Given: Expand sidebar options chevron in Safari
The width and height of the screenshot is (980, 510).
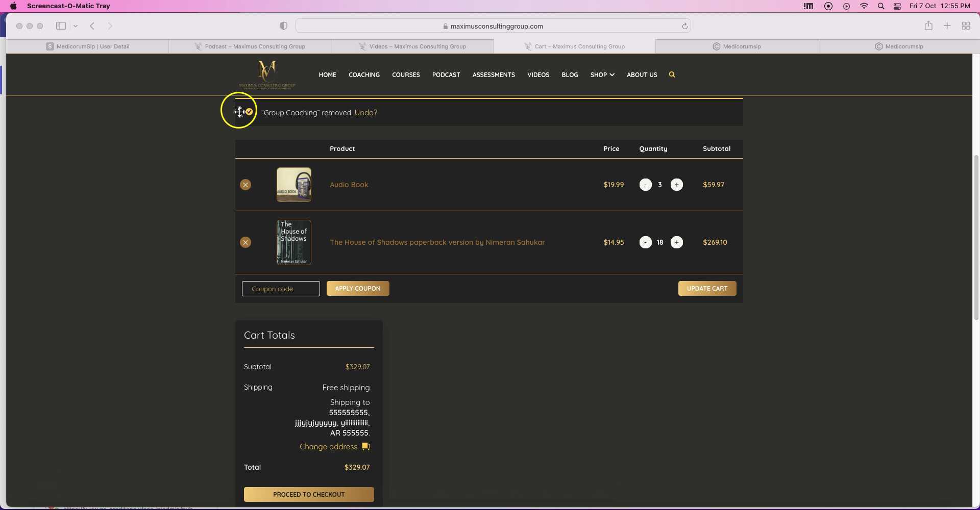Looking at the screenshot, I should [x=76, y=26].
